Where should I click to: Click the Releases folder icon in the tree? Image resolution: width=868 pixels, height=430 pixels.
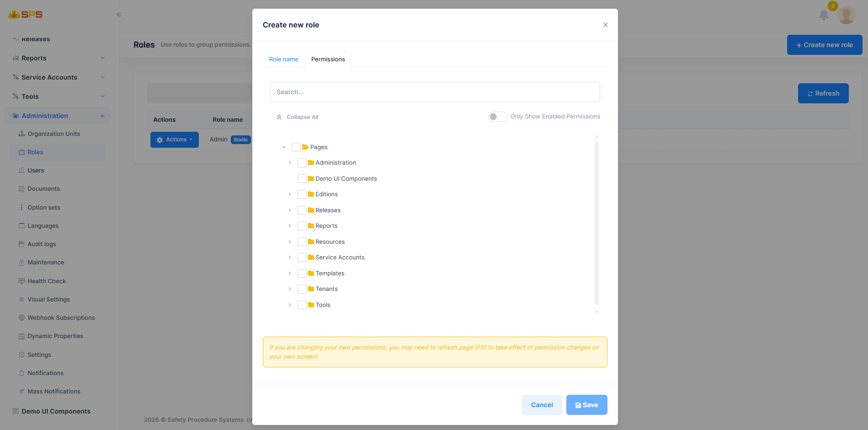311,210
